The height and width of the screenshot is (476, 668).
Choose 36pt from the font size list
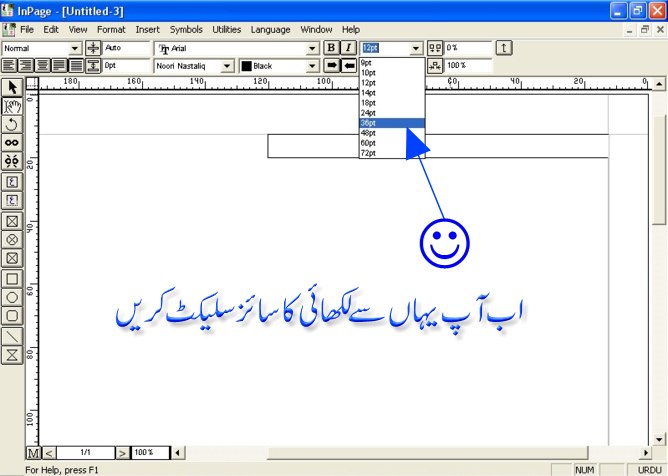pyautogui.click(x=392, y=123)
